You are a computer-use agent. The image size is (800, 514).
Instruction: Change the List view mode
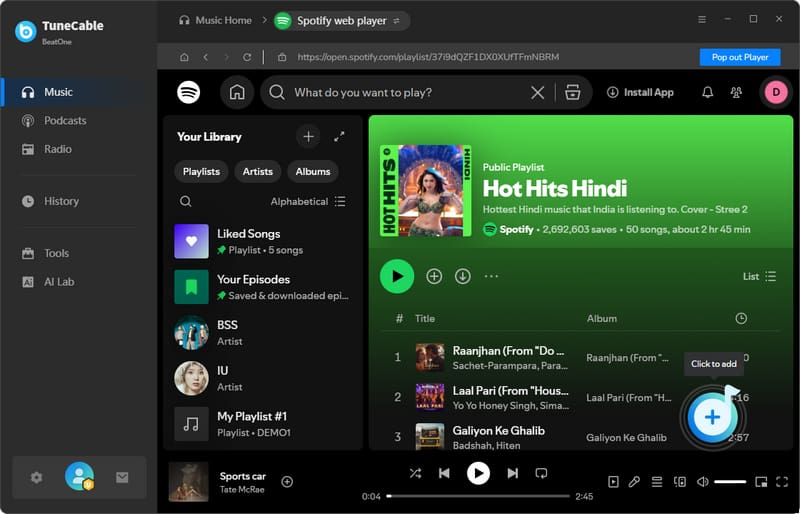[x=759, y=276]
